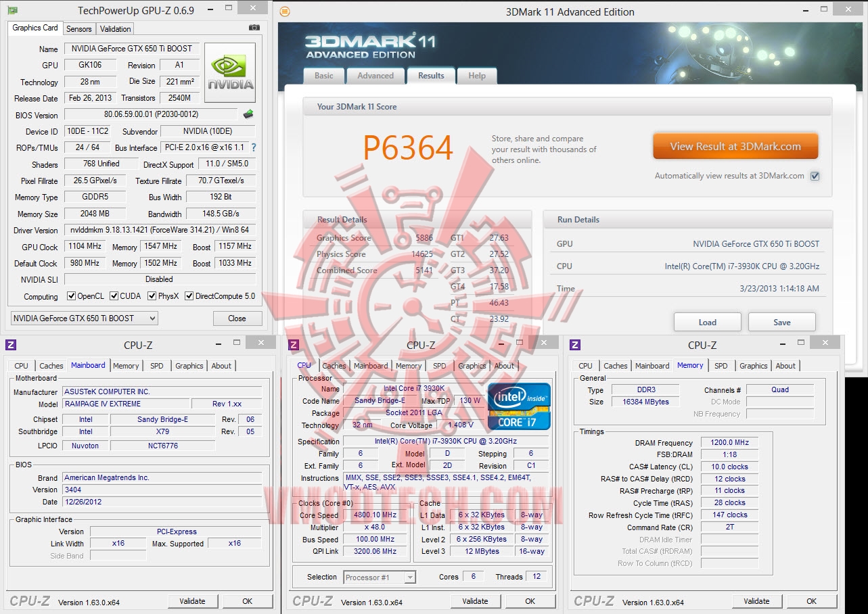Click the Z icon of the CPU-Z memory timings window

click(575, 345)
